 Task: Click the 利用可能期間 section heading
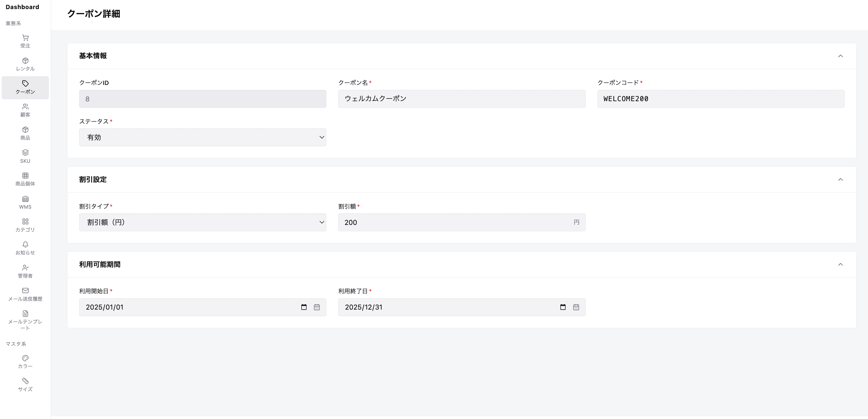(100, 264)
